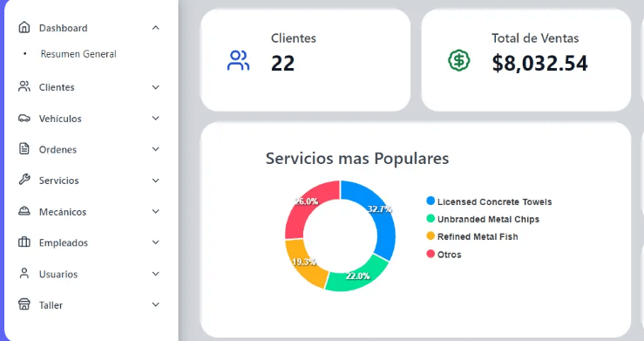Viewport: 644px width, 341px height.
Task: Expand the Taller submenu chevron
Action: pyautogui.click(x=156, y=304)
